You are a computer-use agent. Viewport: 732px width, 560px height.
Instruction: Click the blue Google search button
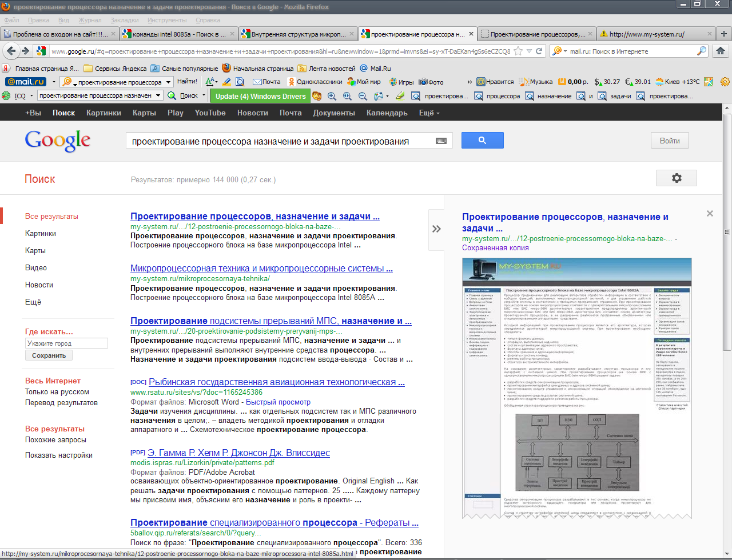[482, 140]
